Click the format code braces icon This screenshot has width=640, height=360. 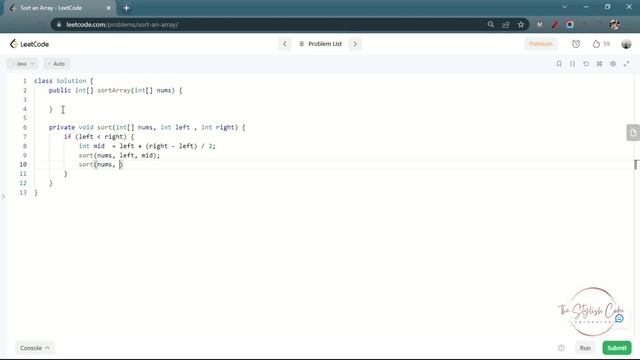(573, 64)
